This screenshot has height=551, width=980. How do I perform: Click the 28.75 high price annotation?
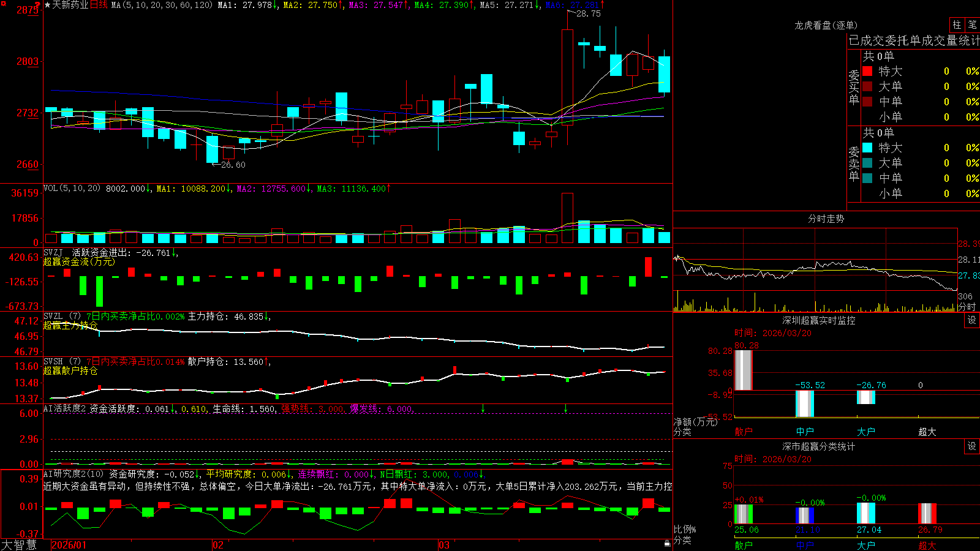(x=588, y=13)
